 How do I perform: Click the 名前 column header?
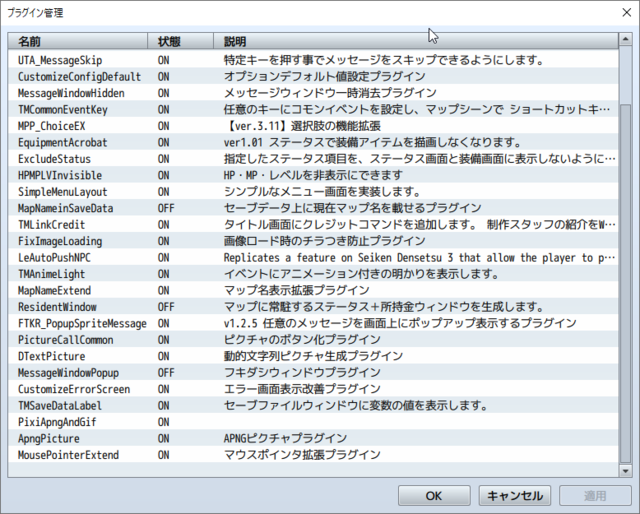[x=78, y=41]
